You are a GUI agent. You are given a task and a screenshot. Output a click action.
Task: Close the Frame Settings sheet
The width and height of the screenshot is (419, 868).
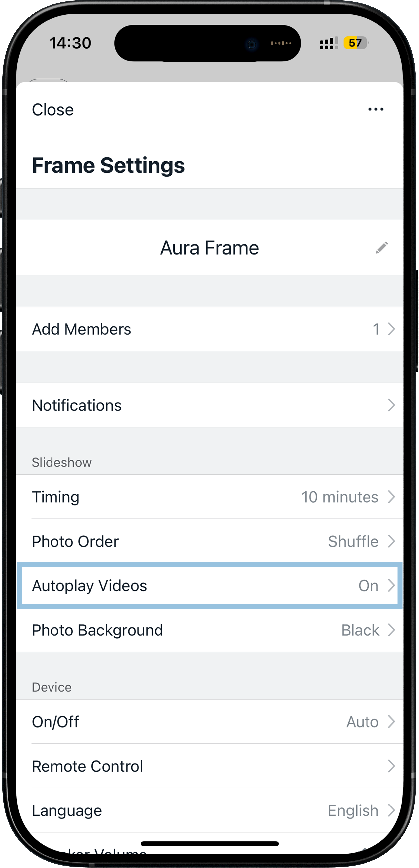(x=53, y=110)
